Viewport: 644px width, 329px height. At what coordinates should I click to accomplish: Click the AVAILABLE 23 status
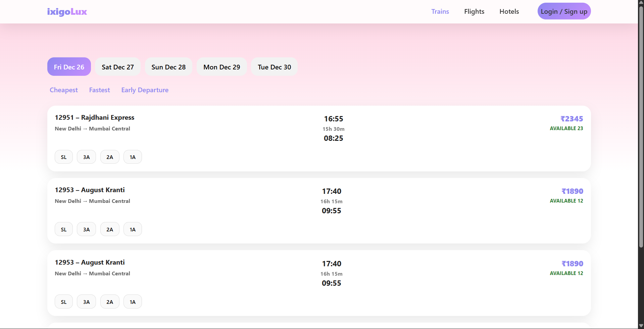tap(566, 128)
